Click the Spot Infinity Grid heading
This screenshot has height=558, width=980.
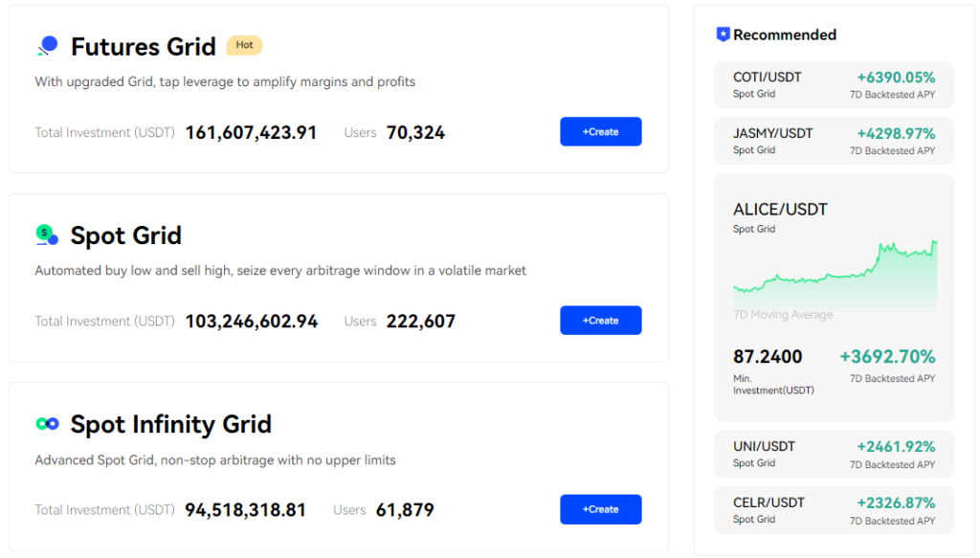pyautogui.click(x=170, y=424)
